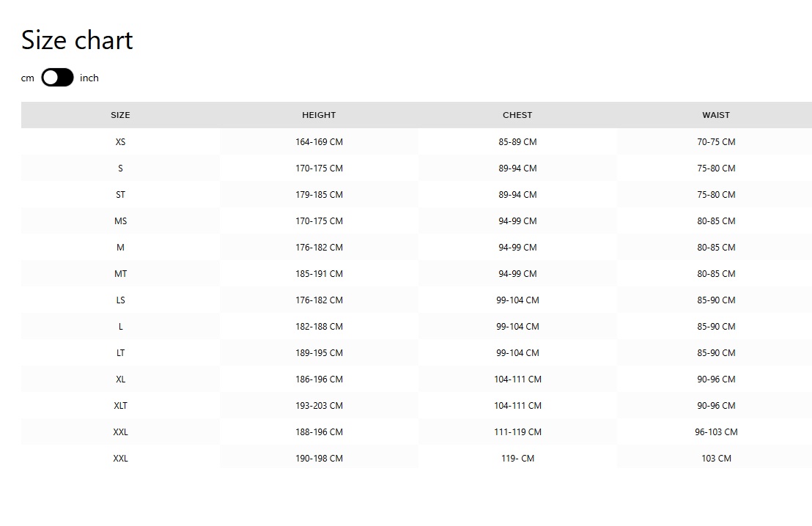Click the 'cm' unit label

27,78
